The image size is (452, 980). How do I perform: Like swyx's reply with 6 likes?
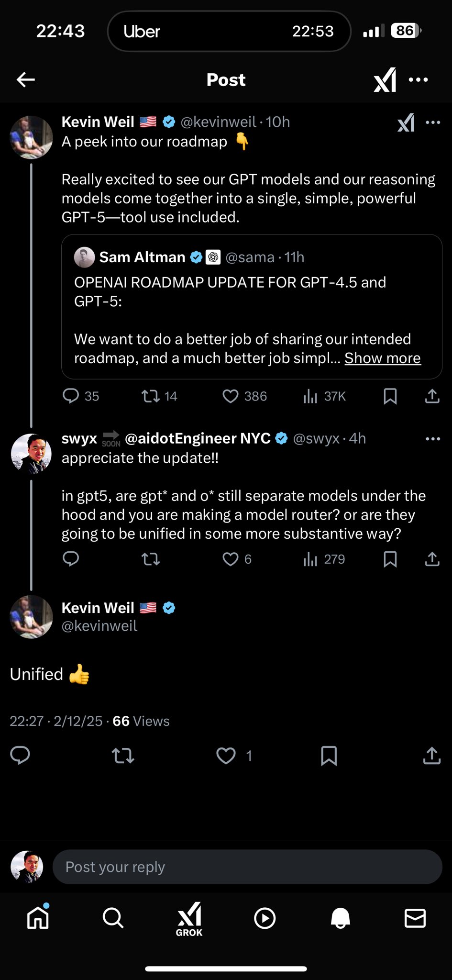click(x=231, y=559)
